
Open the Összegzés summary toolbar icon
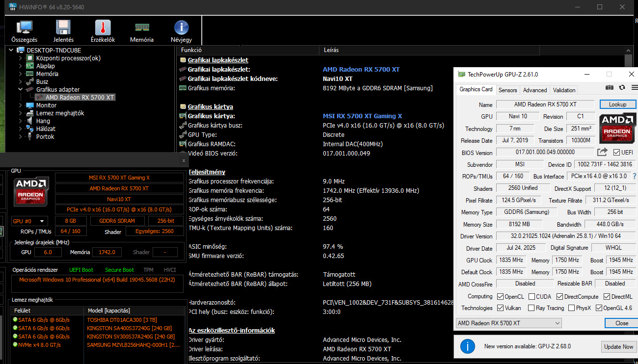coord(24,28)
